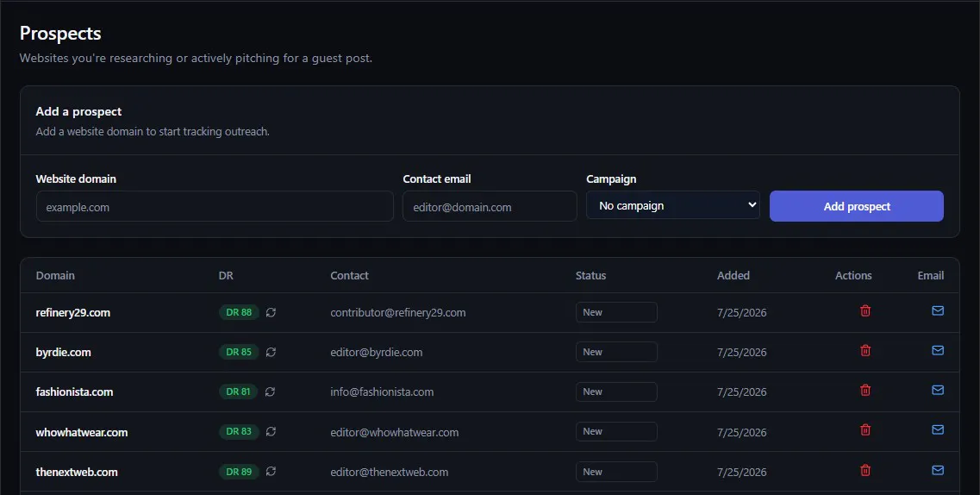Select the refinery29.com domain name
This screenshot has width=980, height=495.
(73, 312)
